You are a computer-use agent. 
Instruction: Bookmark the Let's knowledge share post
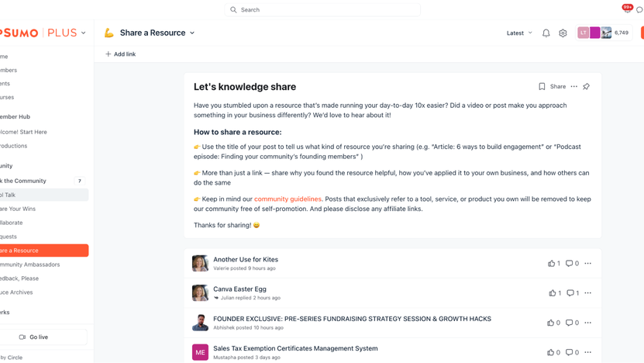(542, 86)
